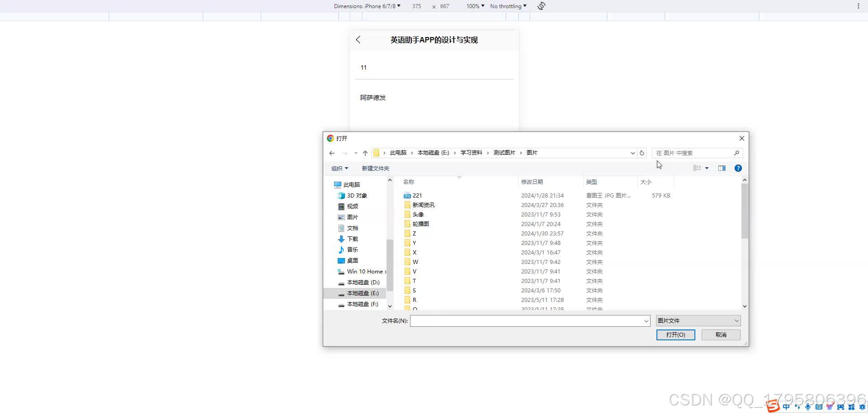Viewport: 868px width, 414px height.
Task: Open DevTools more options menu
Action: (x=859, y=6)
